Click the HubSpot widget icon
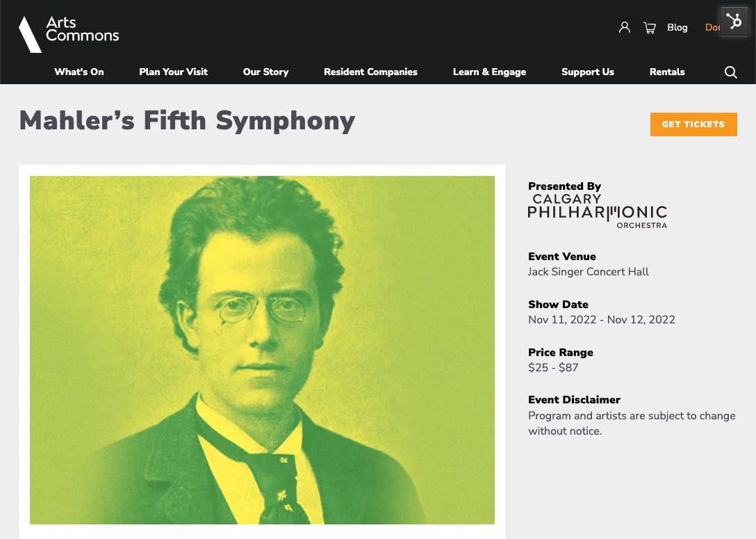756x539 pixels. point(734,22)
